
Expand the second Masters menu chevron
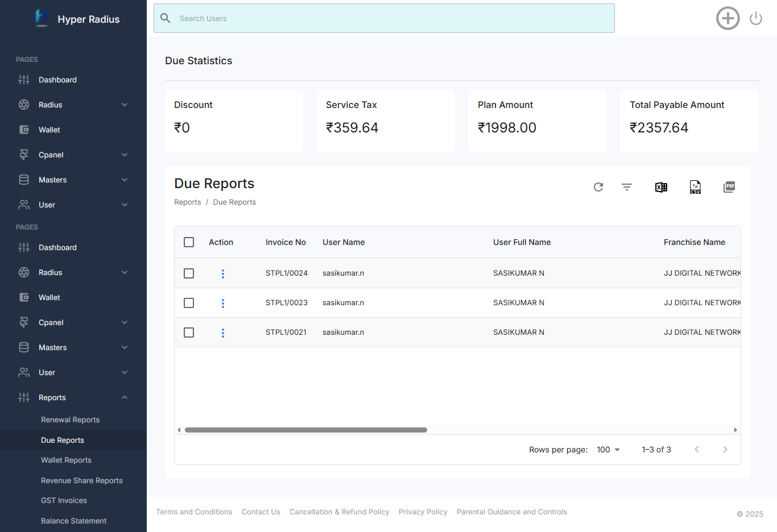point(125,347)
